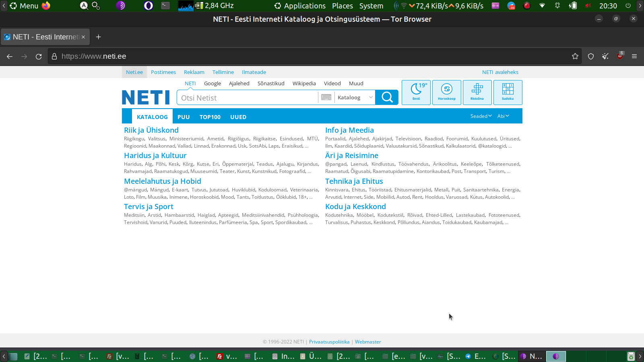644x362 pixels.
Task: Go back to the previous page
Action: (10, 56)
